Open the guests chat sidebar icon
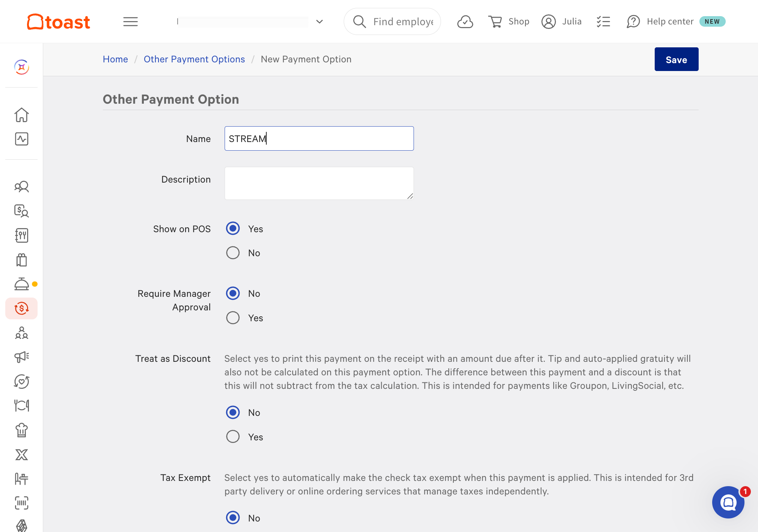The width and height of the screenshot is (758, 532). click(21, 187)
